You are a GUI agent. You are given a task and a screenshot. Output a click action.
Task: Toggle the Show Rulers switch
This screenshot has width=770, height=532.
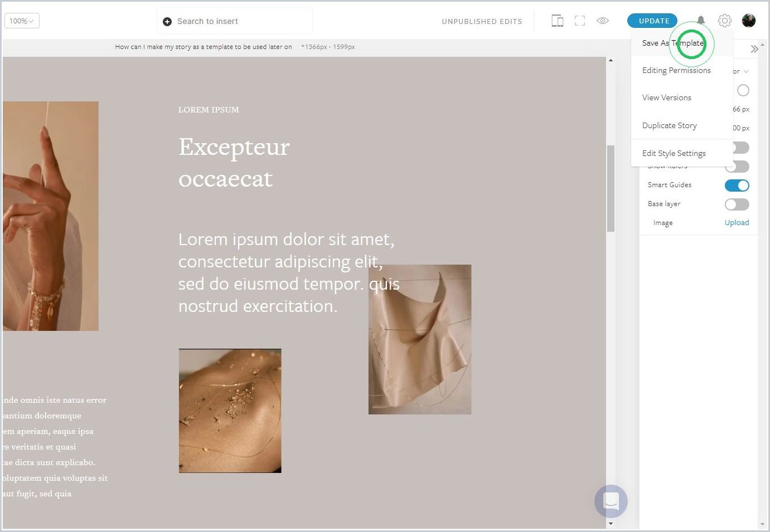tap(737, 167)
